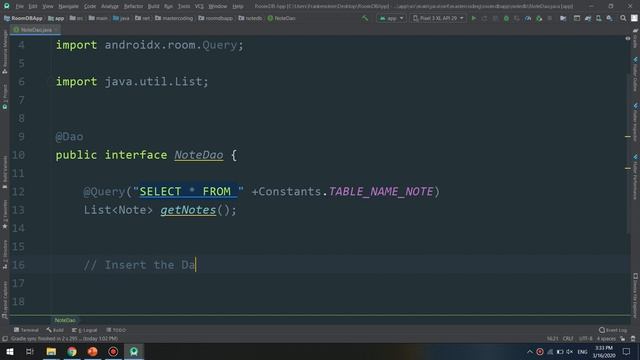Select the NoteDao.java editor tab
The width and height of the screenshot is (640, 360).
[36, 30]
